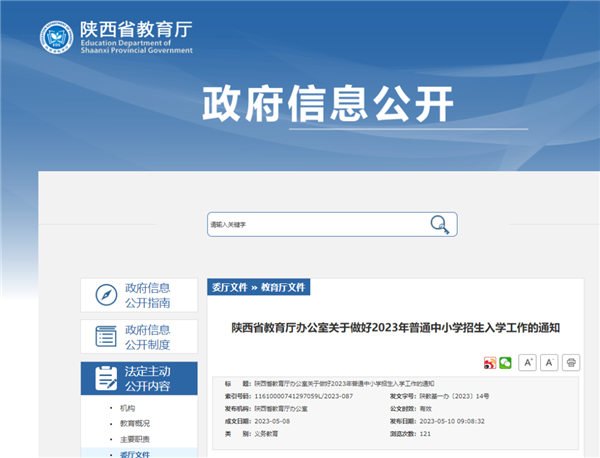Image resolution: width=600 pixels, height=458 pixels.
Task: Select 主要职责 in sidebar list
Action: tap(135, 439)
